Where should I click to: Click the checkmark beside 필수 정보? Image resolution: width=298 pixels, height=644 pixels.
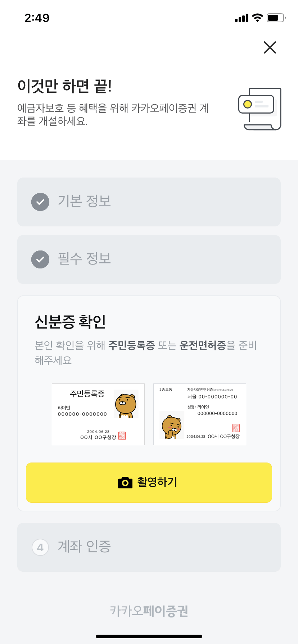click(x=40, y=259)
